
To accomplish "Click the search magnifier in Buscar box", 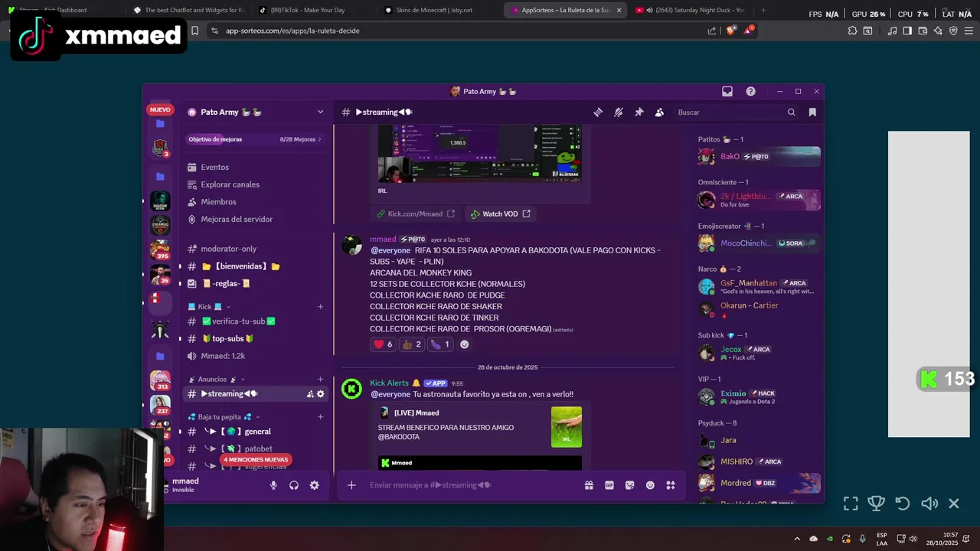I will click(x=792, y=112).
